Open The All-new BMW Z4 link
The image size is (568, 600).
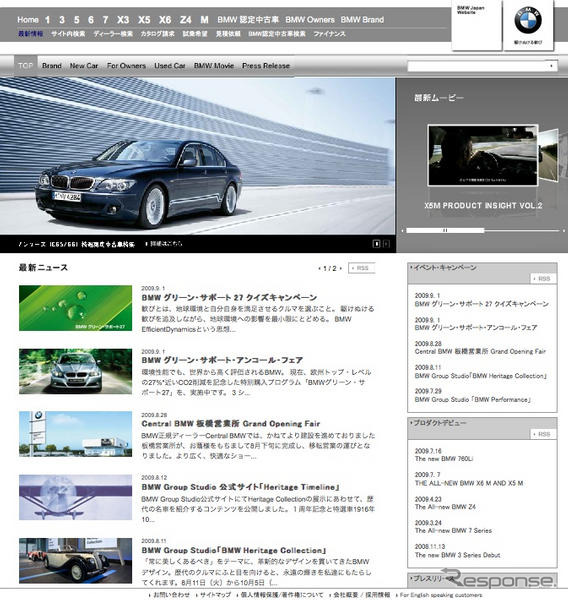[x=445, y=507]
